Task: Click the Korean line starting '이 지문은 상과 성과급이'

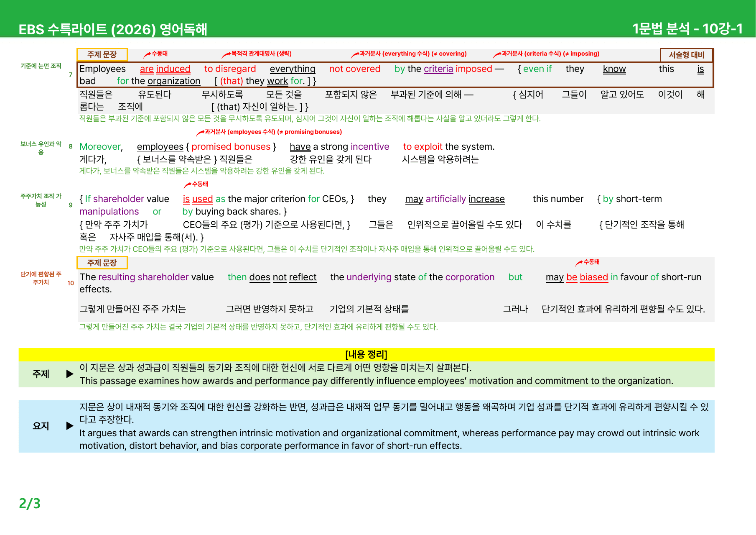Action: coord(275,368)
